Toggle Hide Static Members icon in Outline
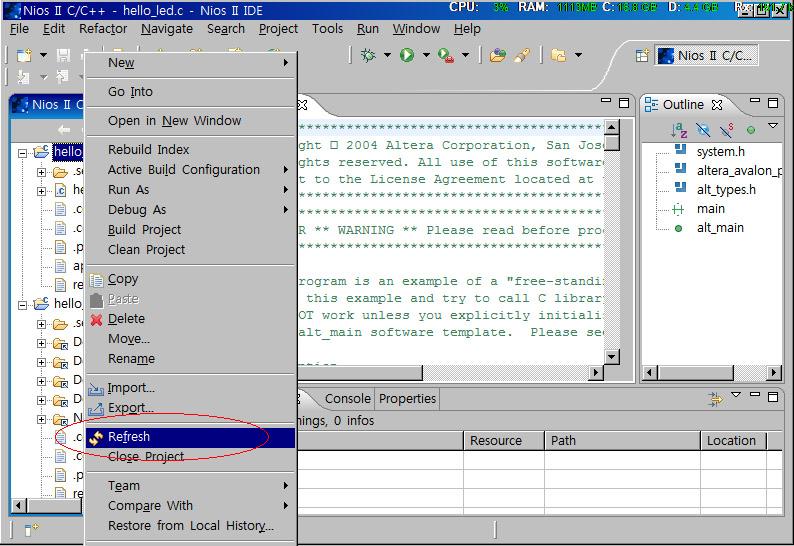Image resolution: width=794 pixels, height=546 pixels. (727, 130)
